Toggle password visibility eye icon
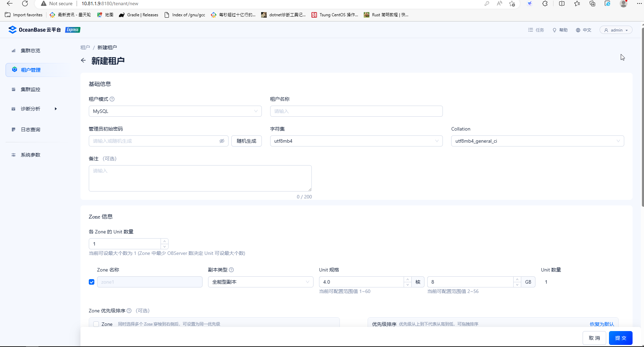 pos(222,141)
